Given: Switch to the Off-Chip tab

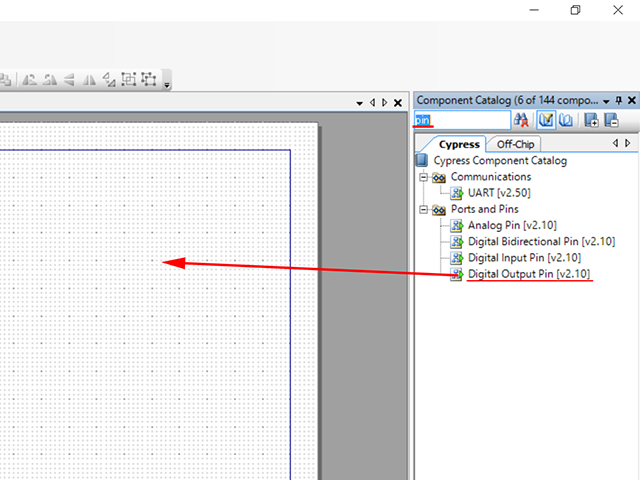Looking at the screenshot, I should tap(515, 144).
